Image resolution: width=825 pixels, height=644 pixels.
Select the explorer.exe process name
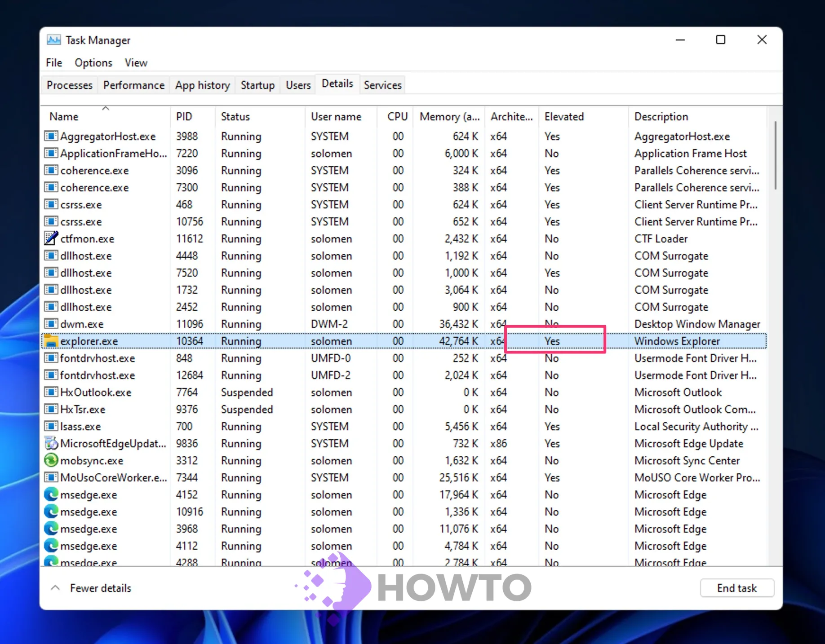point(89,341)
